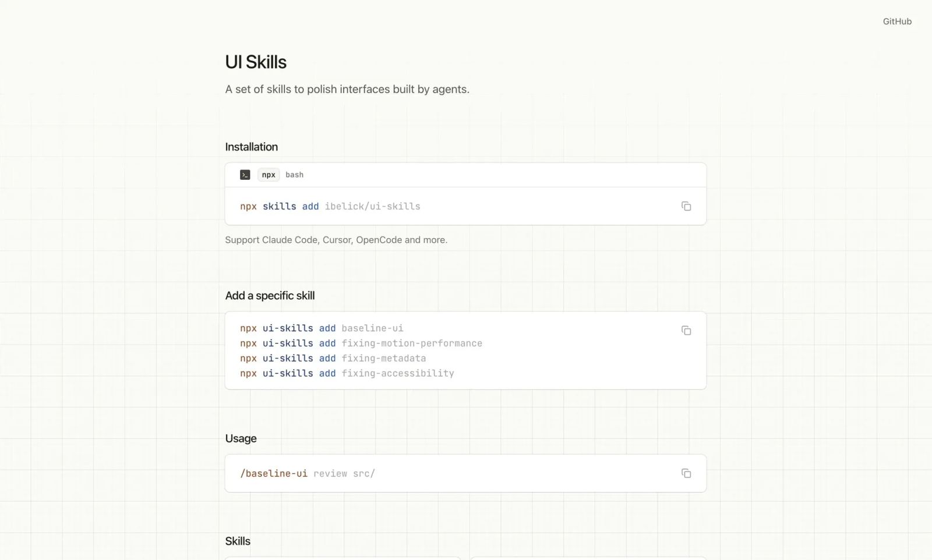Click the baseline-ui command line

pos(322,328)
